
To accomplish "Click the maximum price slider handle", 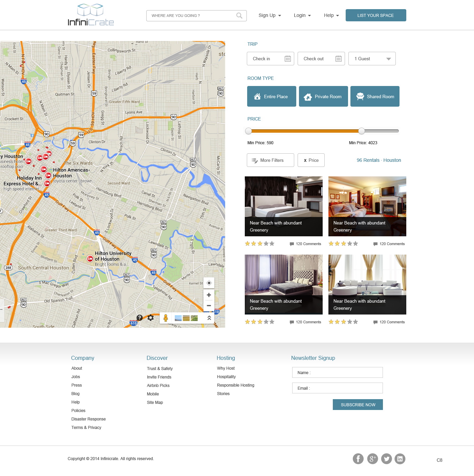I will [362, 131].
